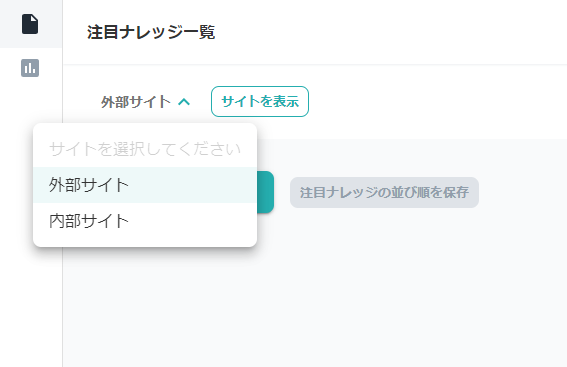Click the empty sidebar area below icons
Screen dimensions: 567x367
click(x=31, y=307)
